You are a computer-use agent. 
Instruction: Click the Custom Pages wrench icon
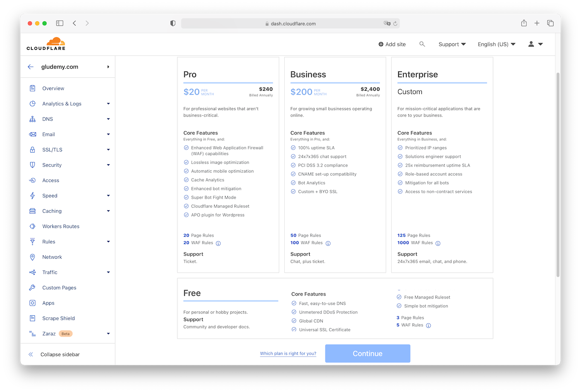point(33,288)
